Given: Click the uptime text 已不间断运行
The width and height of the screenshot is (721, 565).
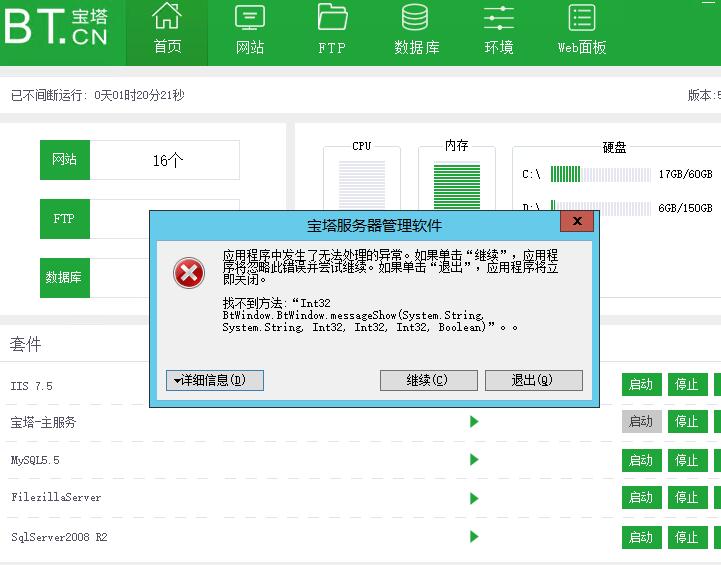Looking at the screenshot, I should tap(97, 95).
